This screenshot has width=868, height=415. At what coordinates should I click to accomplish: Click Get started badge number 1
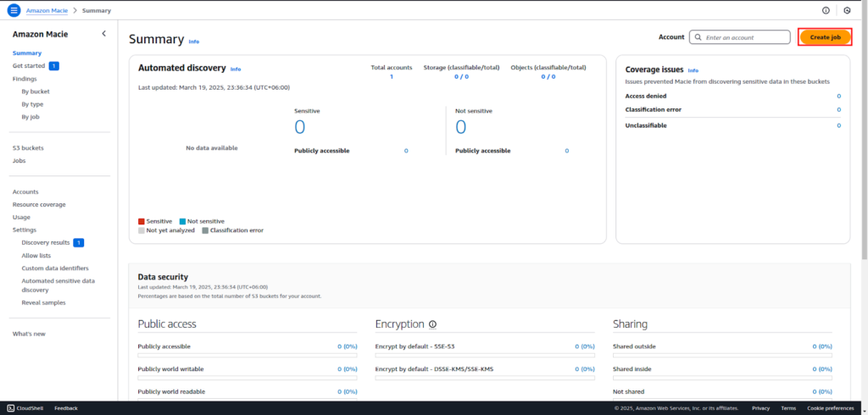click(x=53, y=66)
